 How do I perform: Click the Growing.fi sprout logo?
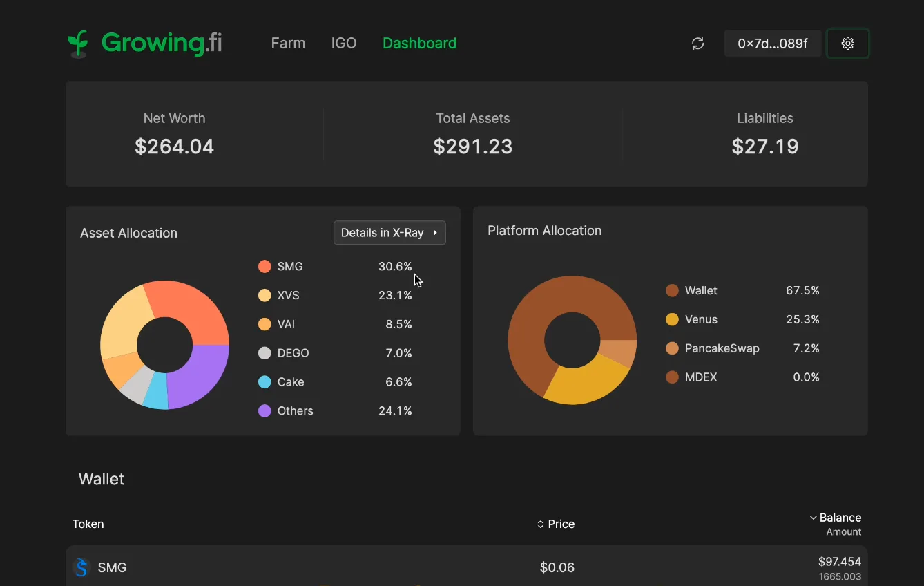pyautogui.click(x=78, y=44)
